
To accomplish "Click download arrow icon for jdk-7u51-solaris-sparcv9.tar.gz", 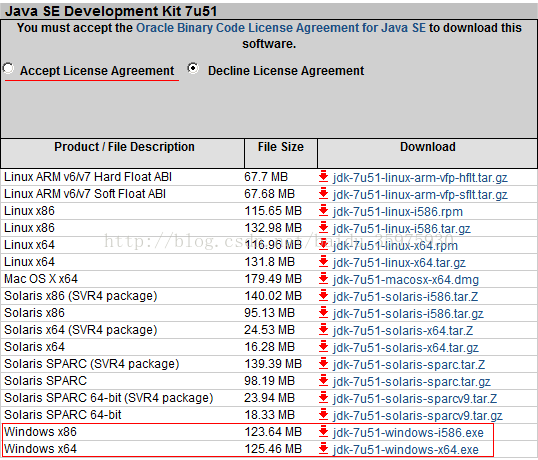I will click(323, 415).
